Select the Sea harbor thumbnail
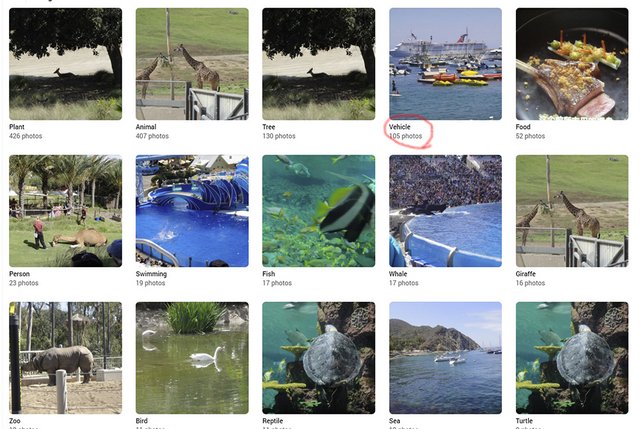This screenshot has width=640, height=429. (x=445, y=358)
